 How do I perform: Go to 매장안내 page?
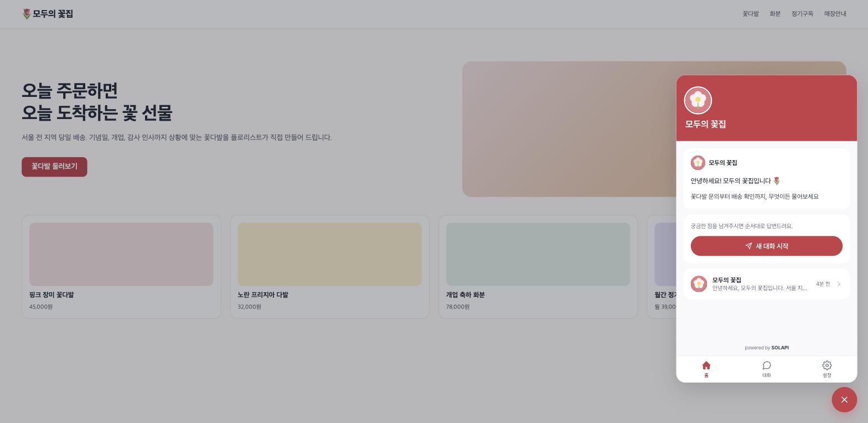click(x=835, y=14)
